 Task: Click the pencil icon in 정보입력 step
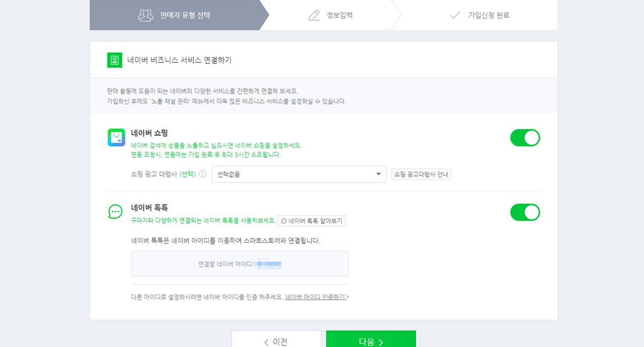pos(314,15)
